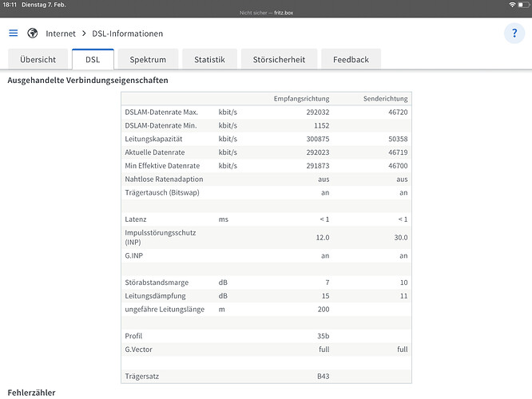Select the Aktuelle Datenrate label
532x399 pixels.
[x=155, y=152]
